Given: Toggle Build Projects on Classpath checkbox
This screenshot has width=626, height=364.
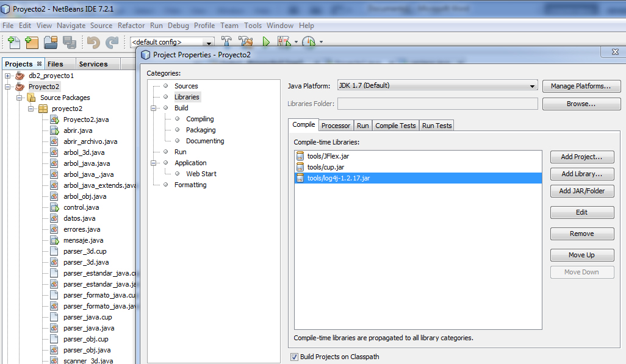Looking at the screenshot, I should 294,357.
